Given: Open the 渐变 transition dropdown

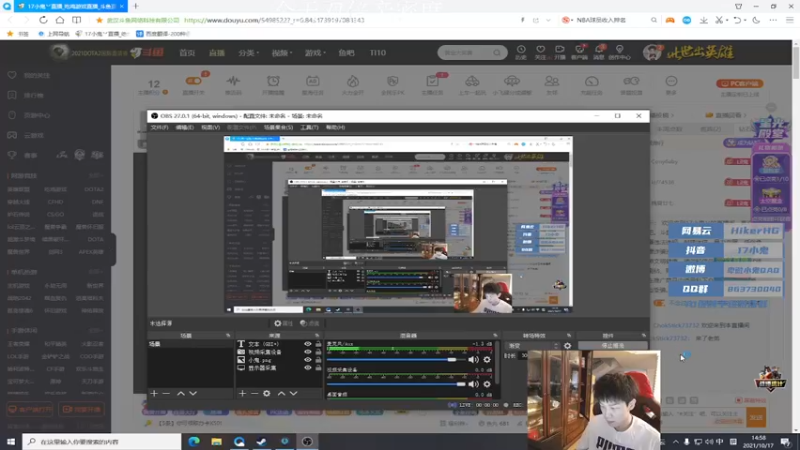Looking at the screenshot, I should (533, 345).
